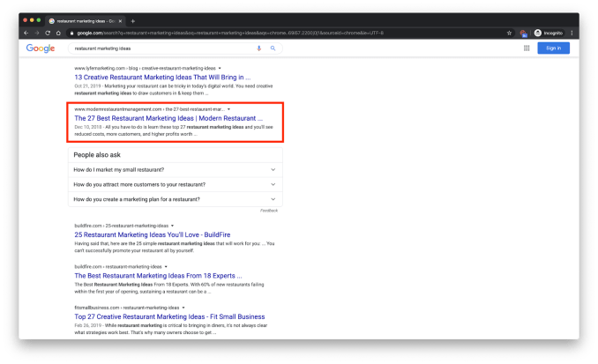
Task: Open a new tab with plus icon
Action: click(x=132, y=21)
